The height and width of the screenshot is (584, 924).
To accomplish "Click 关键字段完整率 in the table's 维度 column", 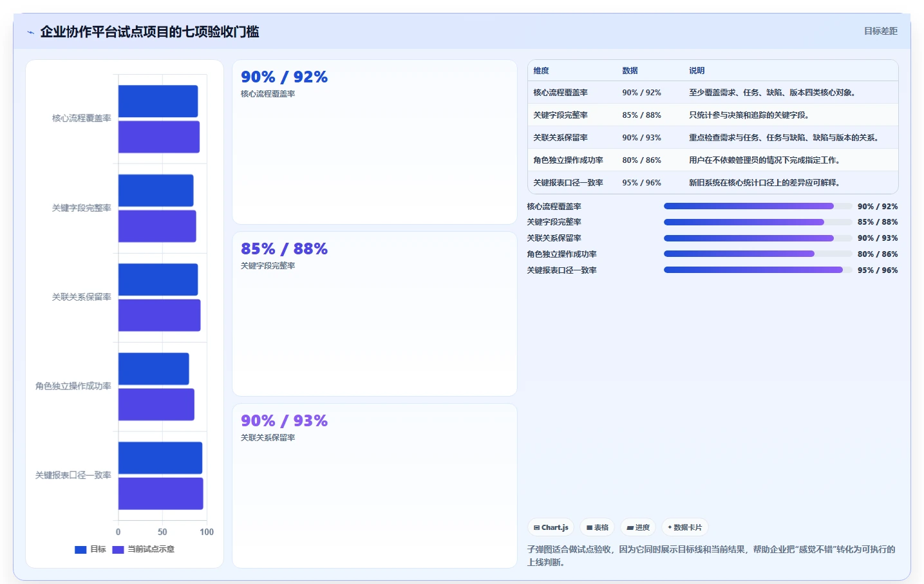I will (560, 115).
